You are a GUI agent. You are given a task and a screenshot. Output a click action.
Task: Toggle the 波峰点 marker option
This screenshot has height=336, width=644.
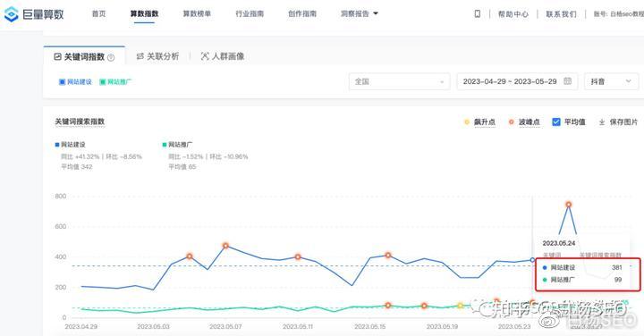click(x=524, y=122)
